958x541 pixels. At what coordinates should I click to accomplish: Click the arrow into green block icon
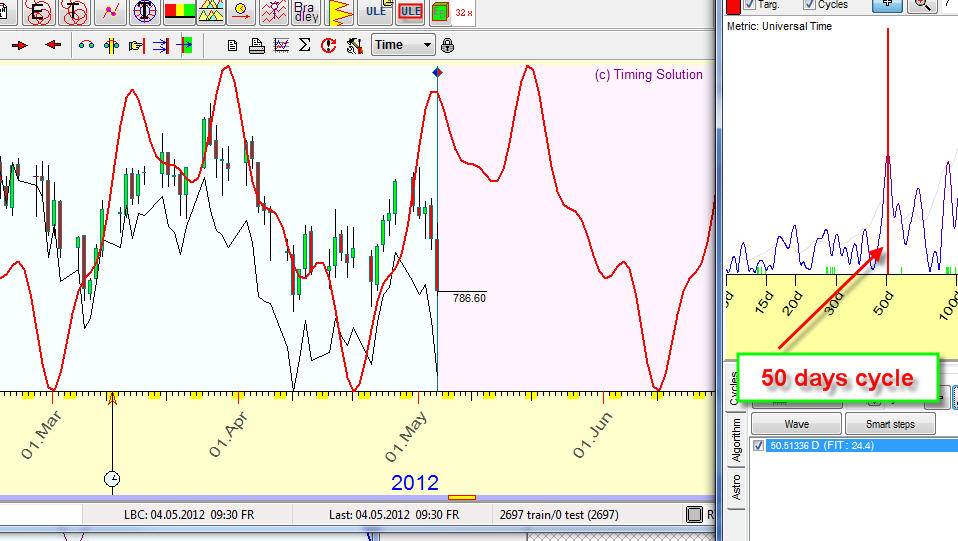[185, 45]
